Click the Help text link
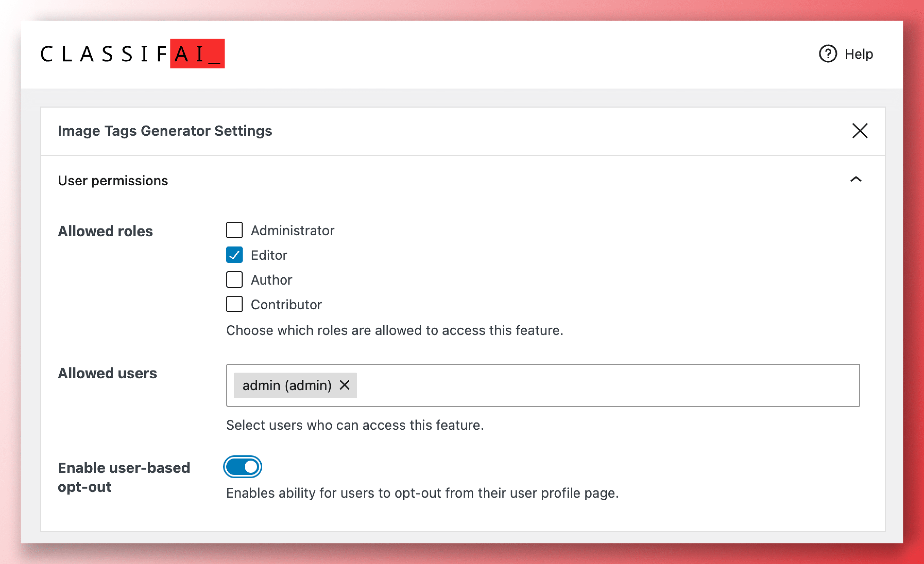Screen dimensions: 924x564 click(859, 54)
